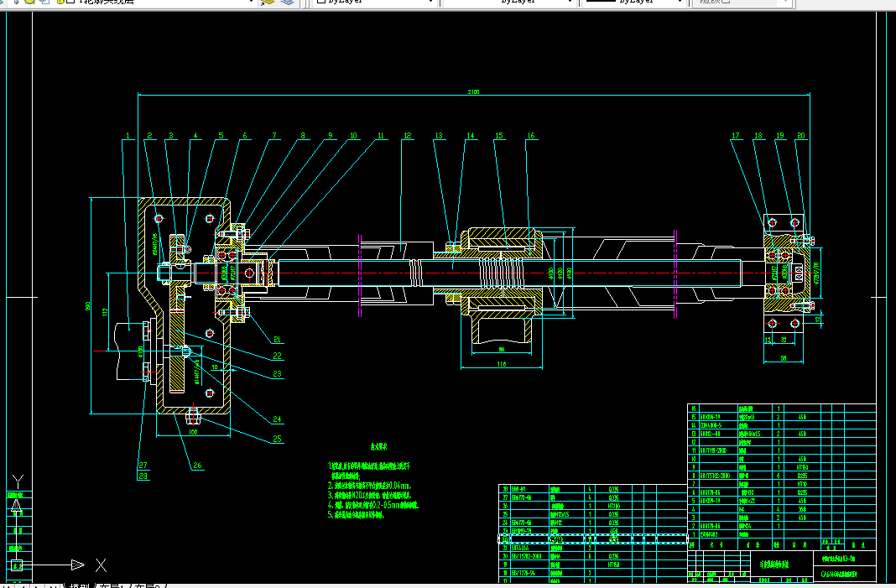Select the vertical dimension 112
896x588 pixels.
coord(105,313)
